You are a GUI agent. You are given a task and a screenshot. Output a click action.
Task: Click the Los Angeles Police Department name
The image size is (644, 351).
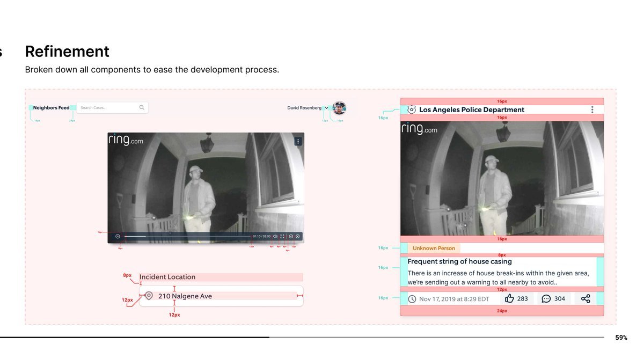pos(472,109)
